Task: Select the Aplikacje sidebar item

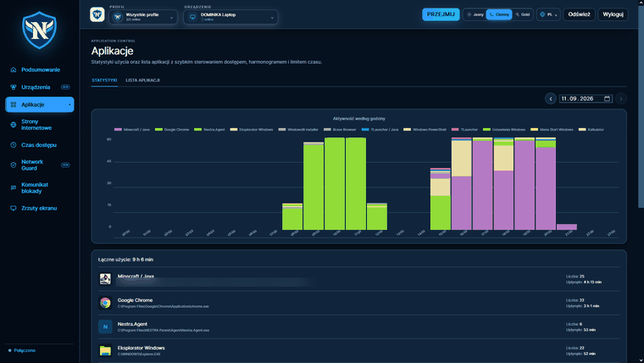Action: pyautogui.click(x=40, y=104)
